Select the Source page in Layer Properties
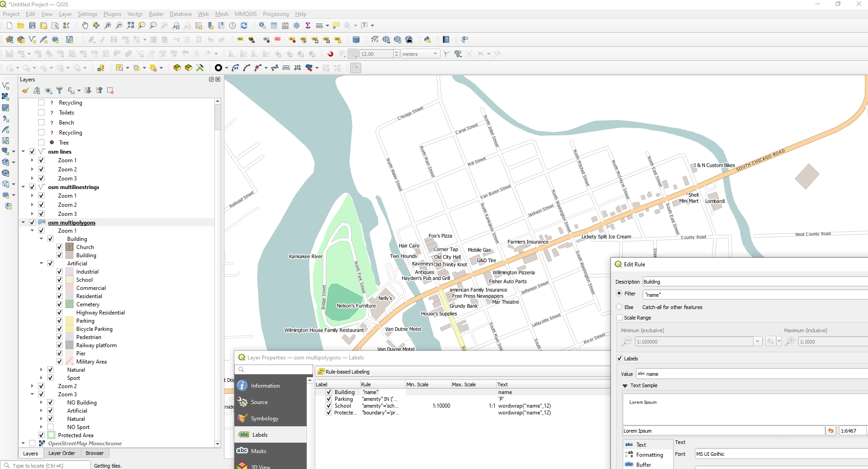868x469 pixels. (x=259, y=402)
